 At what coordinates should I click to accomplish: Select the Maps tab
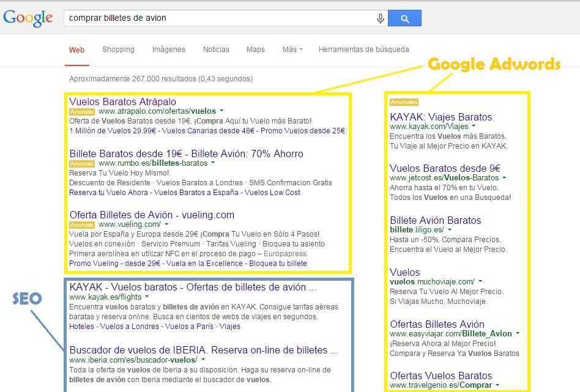(x=256, y=50)
